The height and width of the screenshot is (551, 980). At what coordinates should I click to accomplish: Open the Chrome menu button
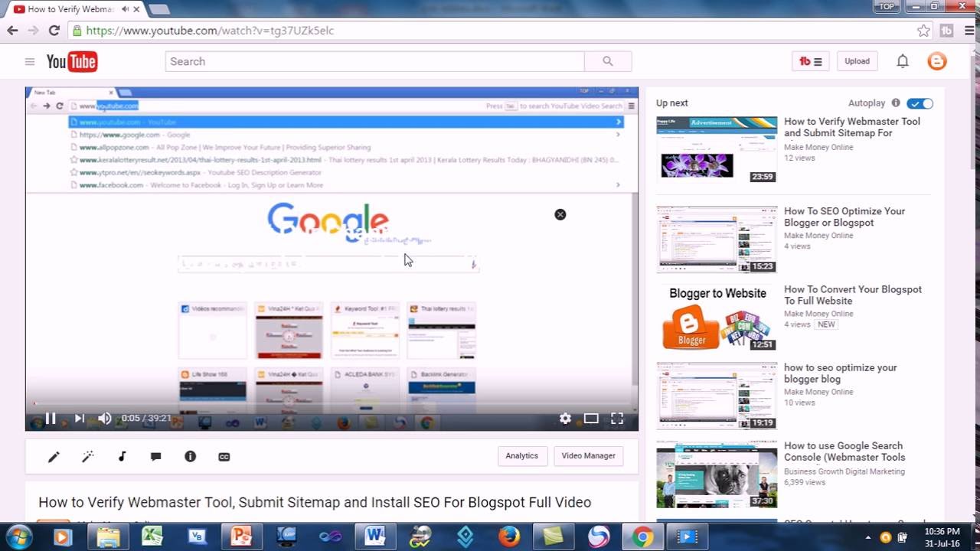coord(969,31)
